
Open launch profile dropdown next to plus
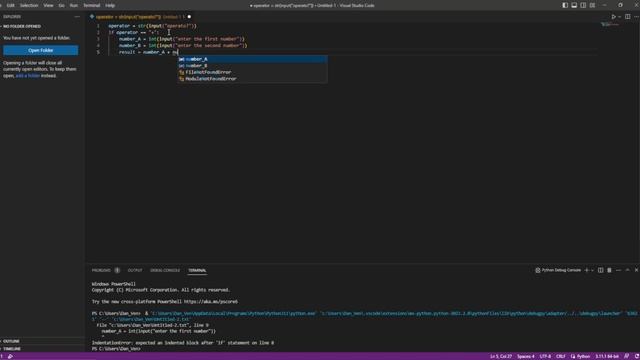[592, 270]
